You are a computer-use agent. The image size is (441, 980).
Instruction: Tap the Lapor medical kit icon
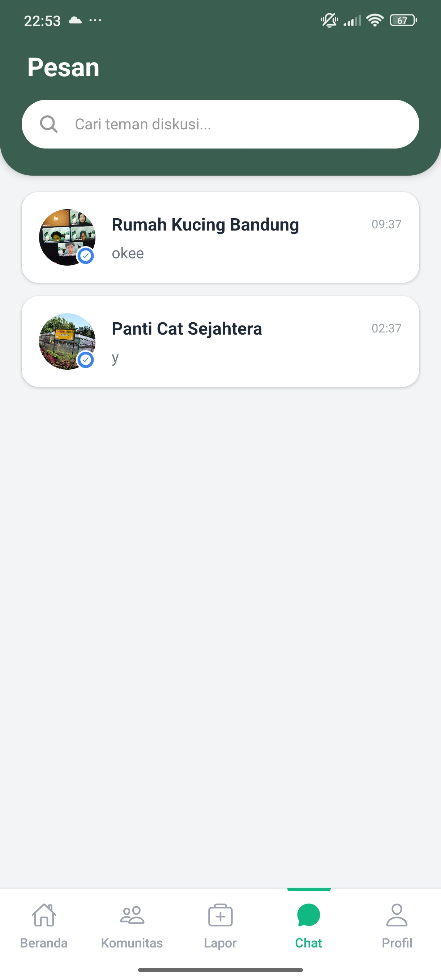coord(220,915)
